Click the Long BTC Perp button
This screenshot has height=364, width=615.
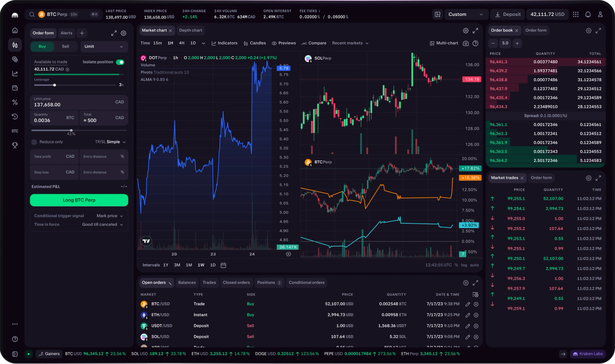pyautogui.click(x=79, y=200)
